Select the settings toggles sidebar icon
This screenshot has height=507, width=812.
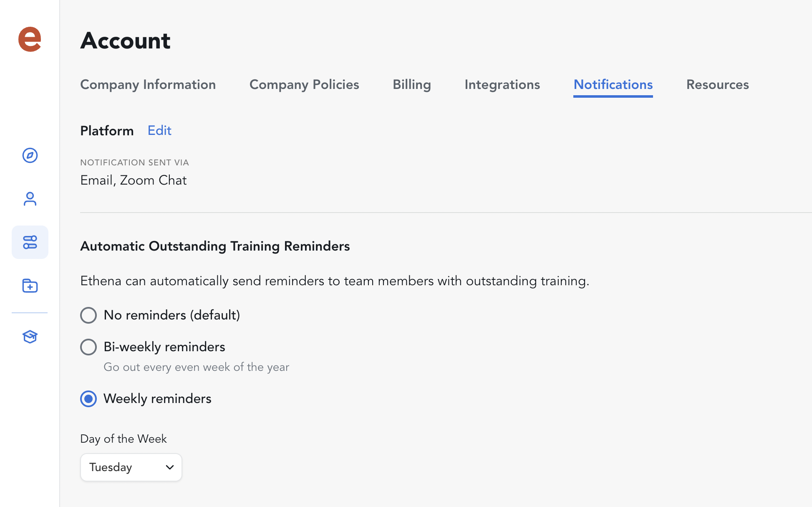pos(30,242)
